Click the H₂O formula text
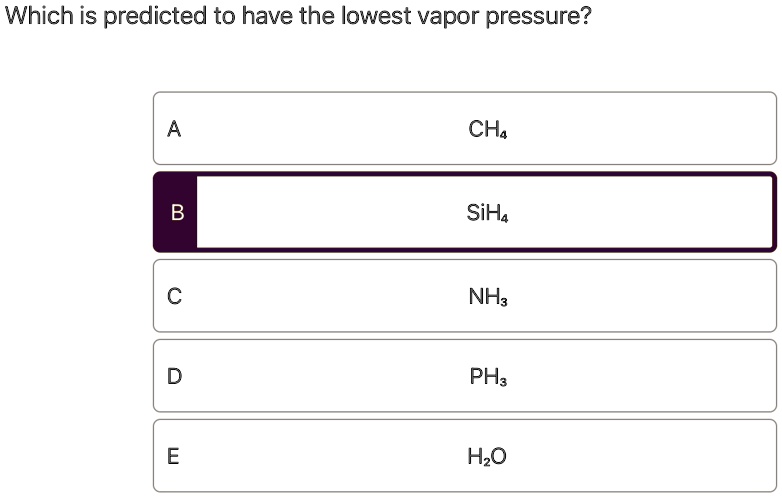 point(487,457)
